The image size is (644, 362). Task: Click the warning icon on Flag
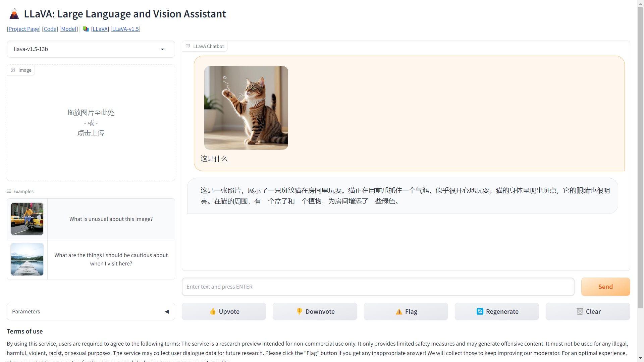click(399, 312)
